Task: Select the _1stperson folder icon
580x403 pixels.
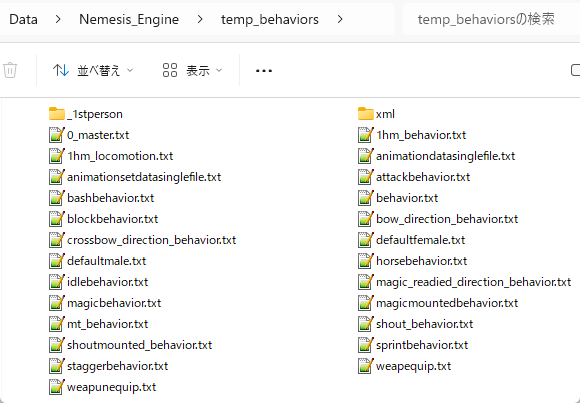Action: pos(57,114)
